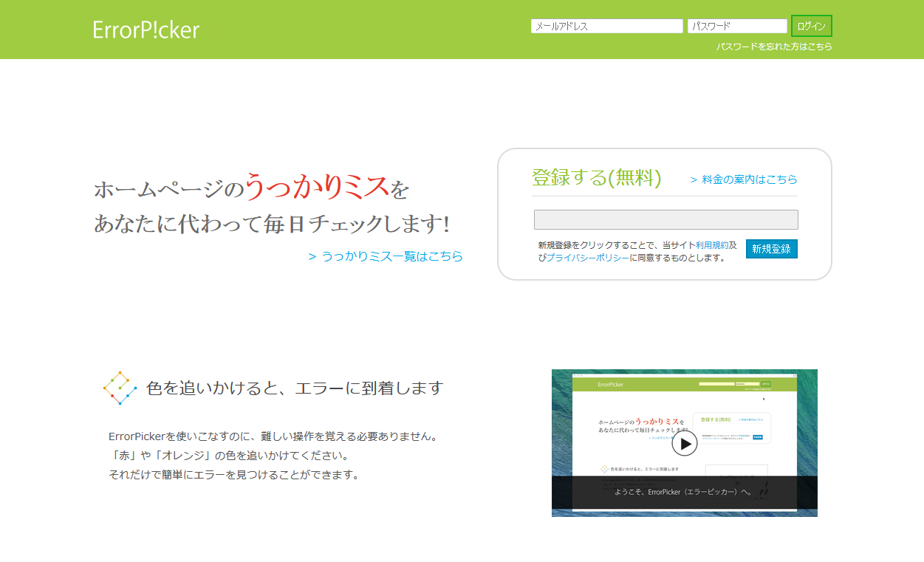Click the line 「赤」や「オレンジ」の色を追いかけてください。

[x=229, y=456]
